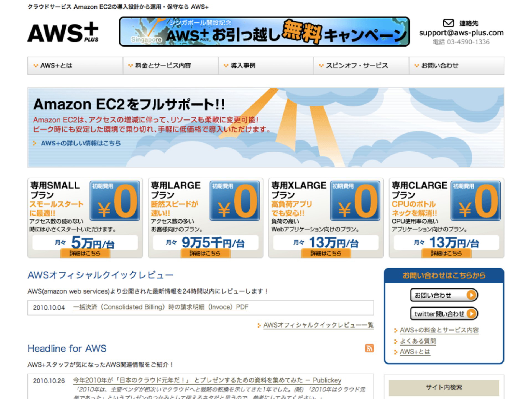Open the RSS feed icon beside Headline for AWS
Image resolution: width=532 pixels, height=399 pixels.
point(369,348)
